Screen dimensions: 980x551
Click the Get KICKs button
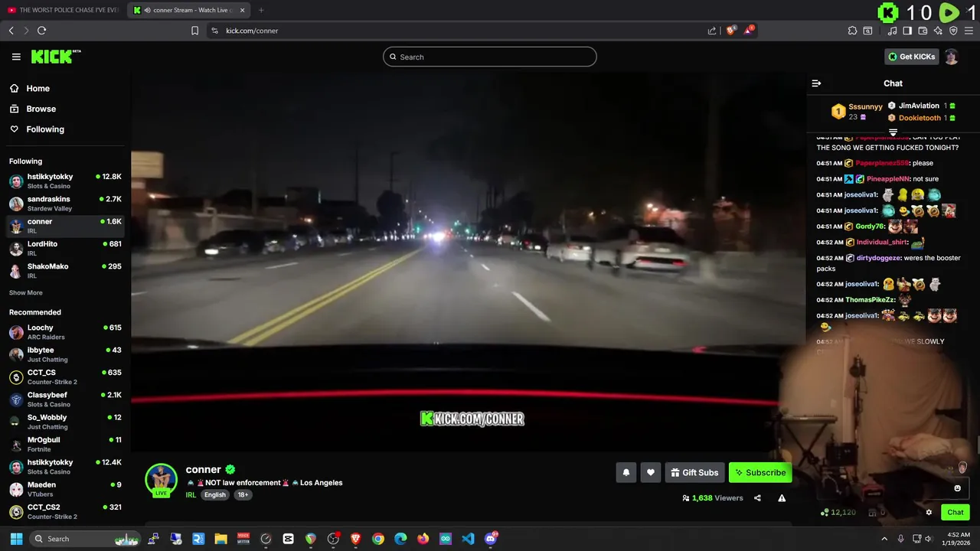[911, 57]
